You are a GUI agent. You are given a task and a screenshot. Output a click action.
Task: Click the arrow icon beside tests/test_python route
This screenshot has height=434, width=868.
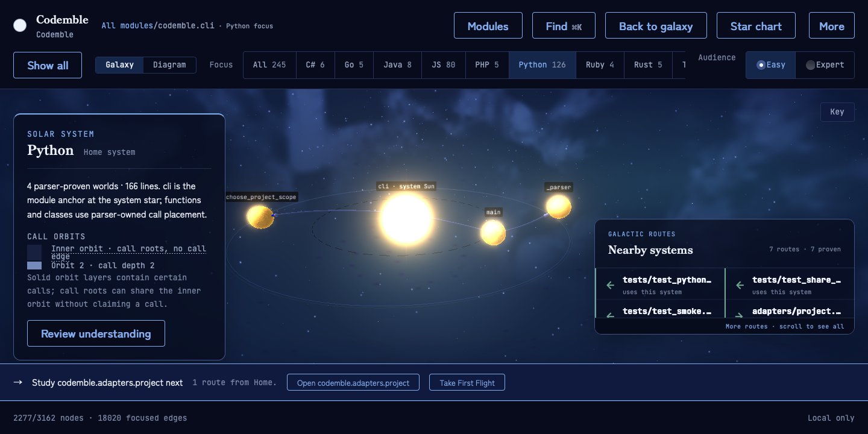[x=610, y=285]
